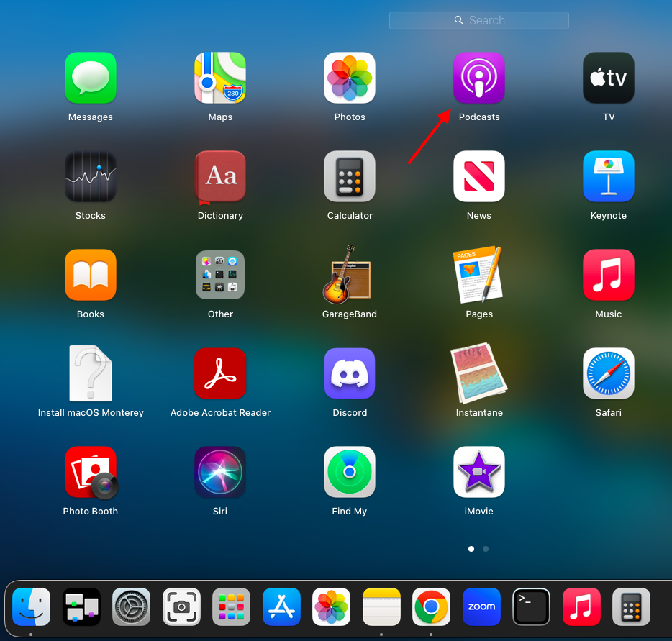Open the Keynote app
The height and width of the screenshot is (641, 672).
(x=609, y=176)
